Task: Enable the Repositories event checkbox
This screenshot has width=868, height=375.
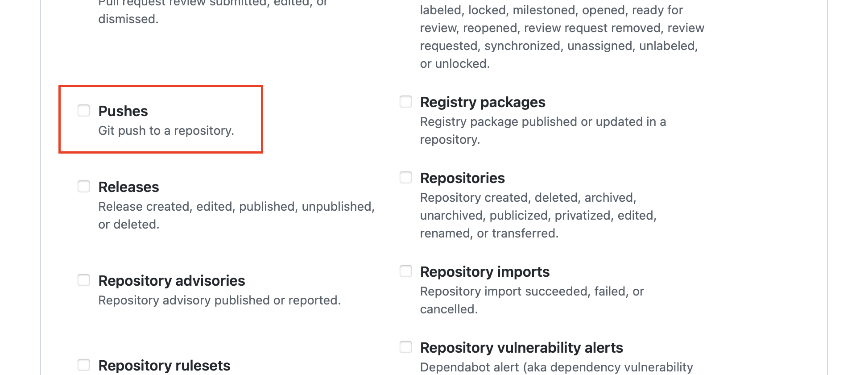Action: pos(406,177)
